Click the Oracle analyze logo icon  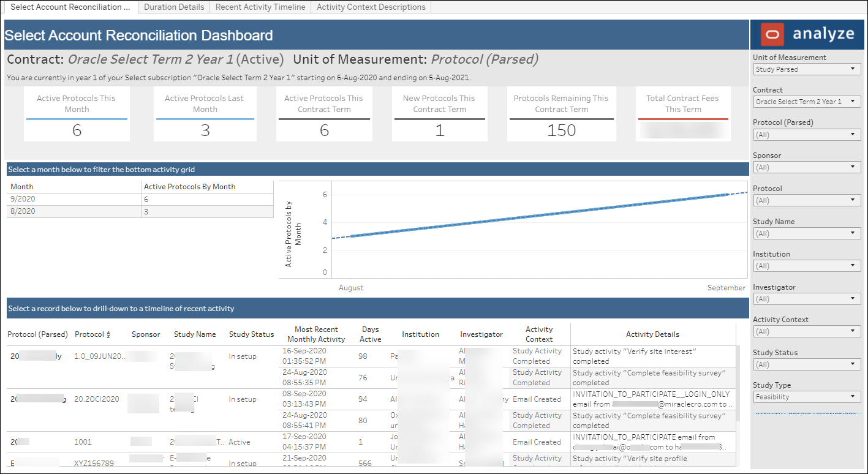772,34
